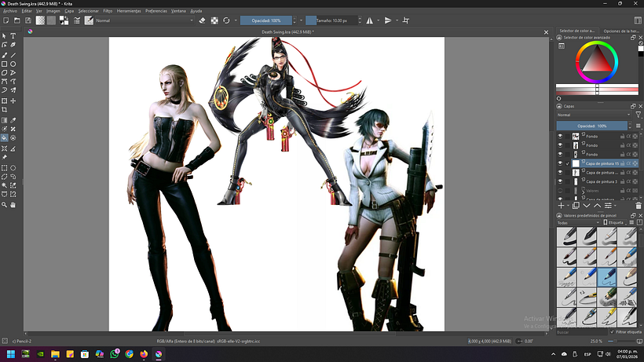
Task: Click the layer Opacidad 100% slider
Action: pos(592,126)
